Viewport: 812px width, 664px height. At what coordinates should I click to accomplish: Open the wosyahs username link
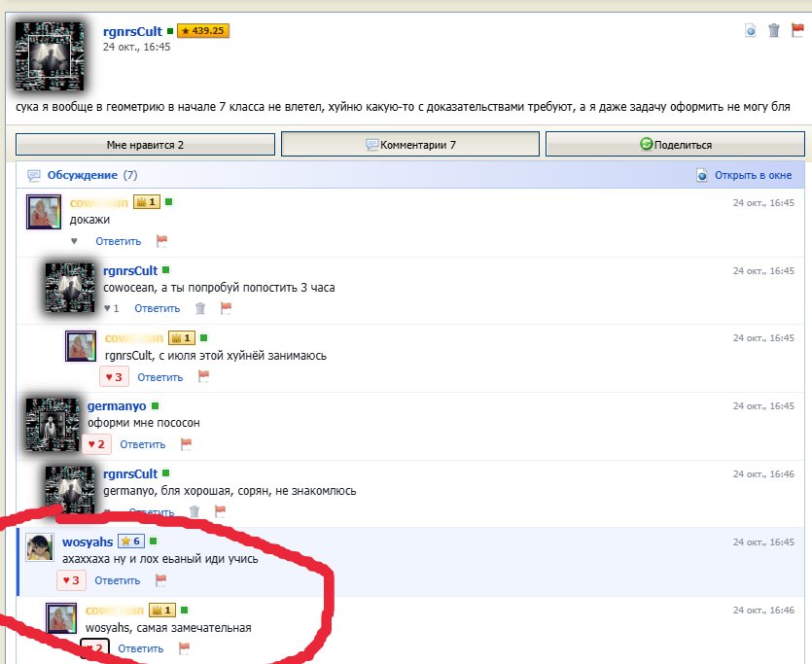(88, 542)
